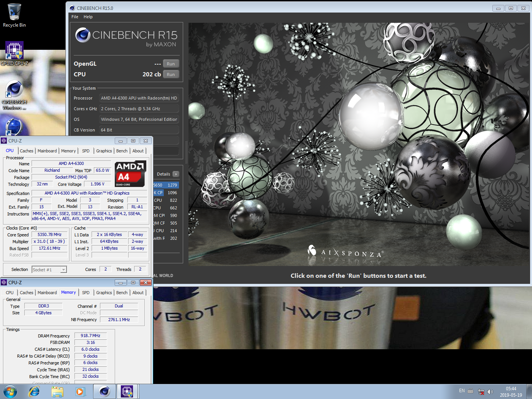Open the Recycle Bin desktop icon
532x399 pixels.
pos(14,15)
